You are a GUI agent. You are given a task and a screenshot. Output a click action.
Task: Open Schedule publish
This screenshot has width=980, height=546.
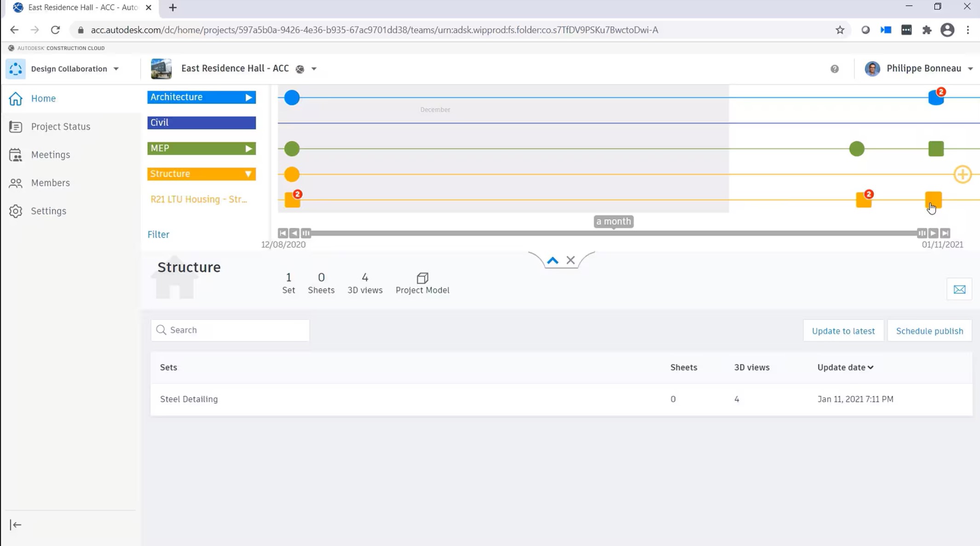pos(929,331)
